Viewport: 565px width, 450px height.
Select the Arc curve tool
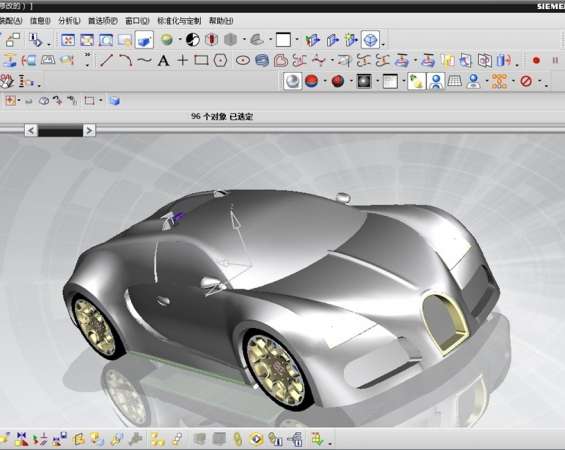click(126, 60)
